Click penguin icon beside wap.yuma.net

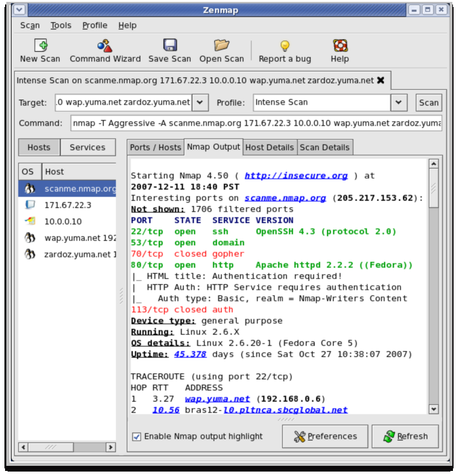[30, 238]
